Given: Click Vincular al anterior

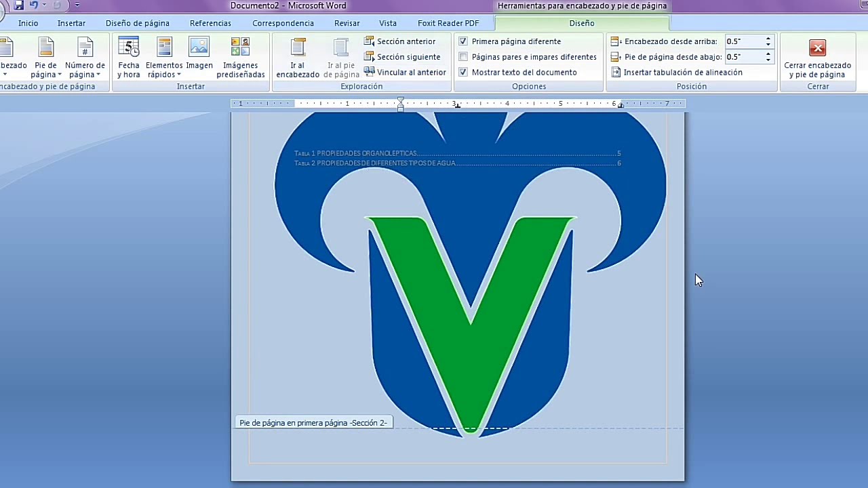Looking at the screenshot, I should (405, 72).
